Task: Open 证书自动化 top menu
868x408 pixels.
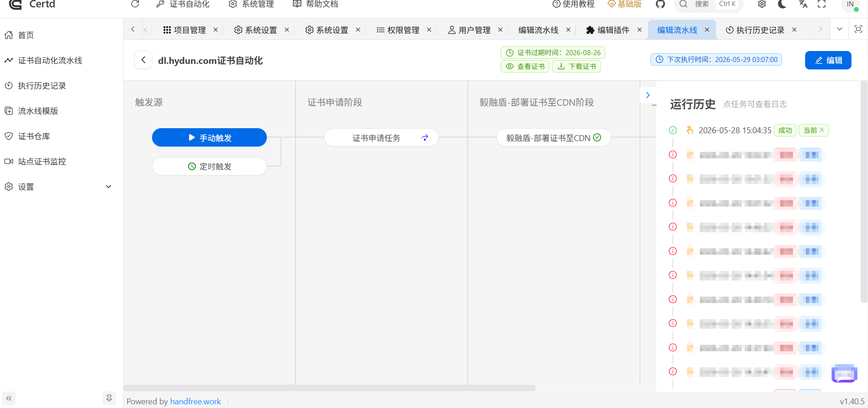Action: pyautogui.click(x=183, y=4)
